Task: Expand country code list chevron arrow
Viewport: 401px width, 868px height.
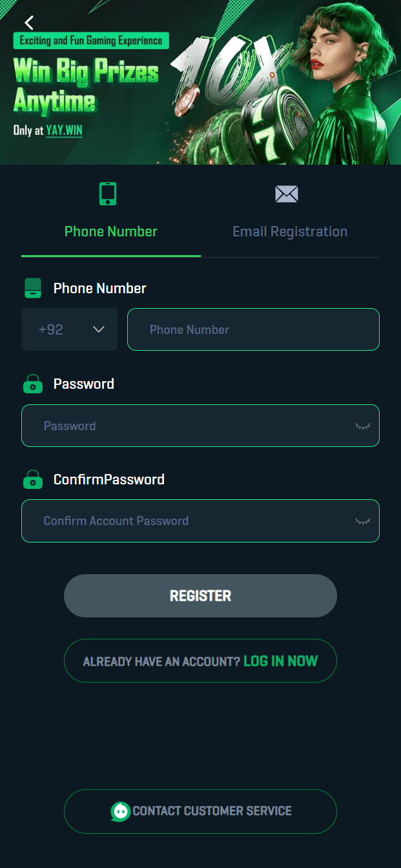Action: point(99,329)
